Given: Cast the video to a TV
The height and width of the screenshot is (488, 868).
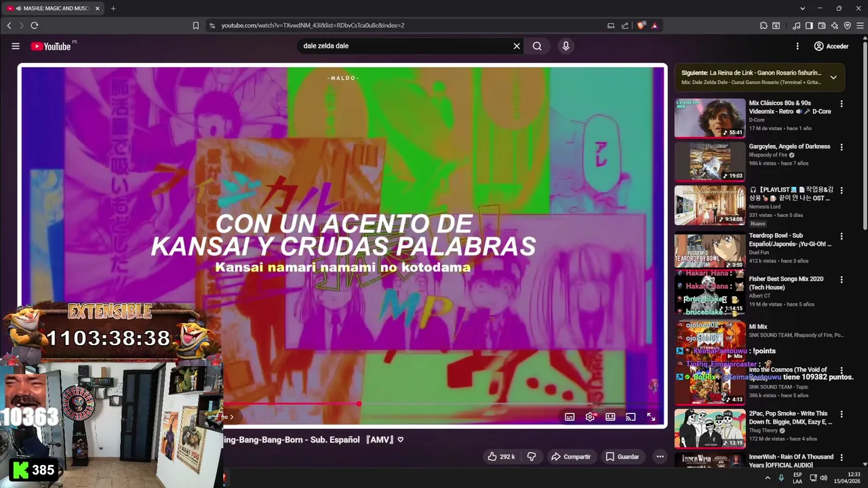Looking at the screenshot, I should click(x=631, y=417).
